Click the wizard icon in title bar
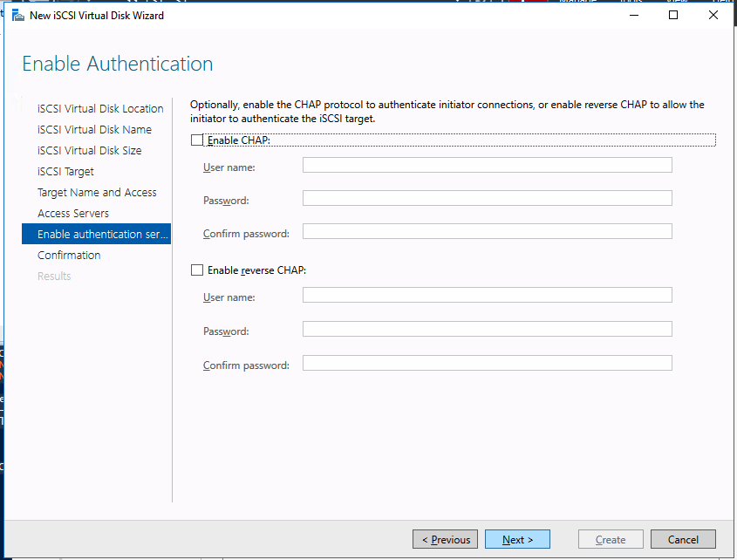This screenshot has height=560, width=737. (x=17, y=15)
